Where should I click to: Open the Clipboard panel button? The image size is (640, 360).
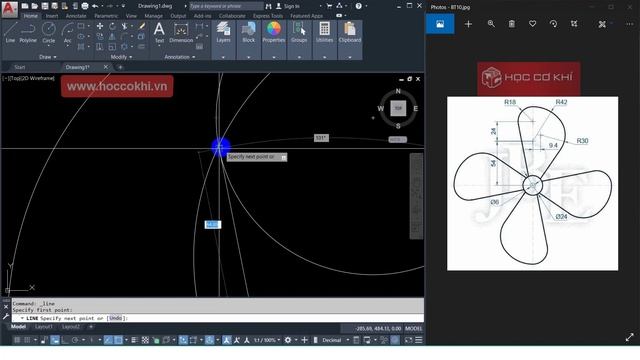[x=350, y=32]
